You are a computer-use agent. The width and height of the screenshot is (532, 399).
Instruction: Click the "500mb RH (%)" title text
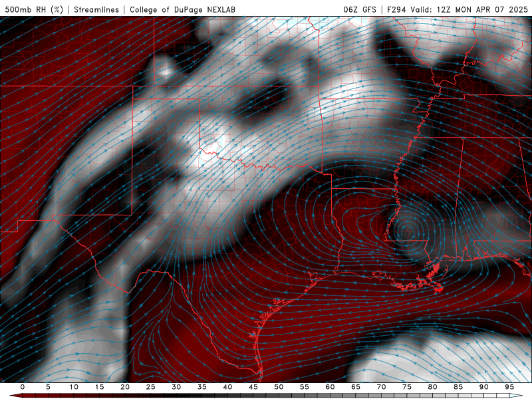[x=34, y=9]
